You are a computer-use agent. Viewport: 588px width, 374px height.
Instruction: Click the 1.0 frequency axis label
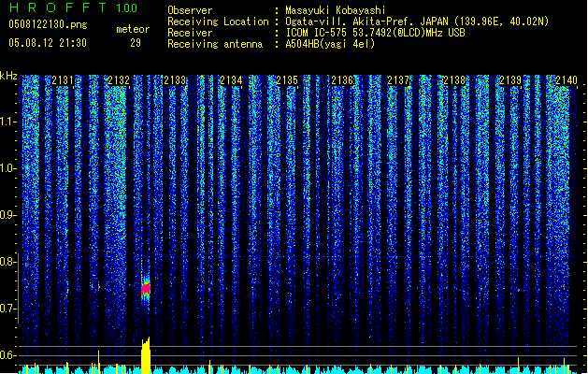click(7, 168)
